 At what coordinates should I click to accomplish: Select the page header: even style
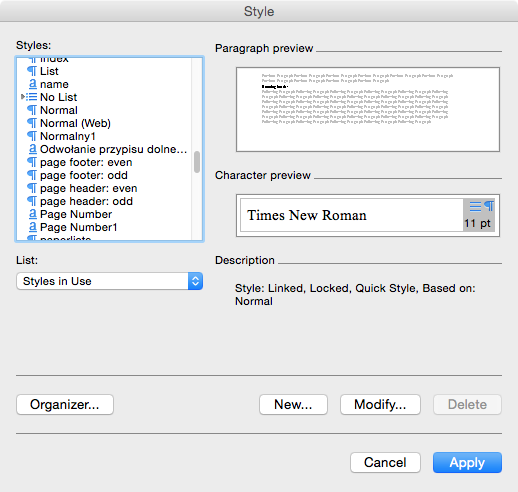89,188
